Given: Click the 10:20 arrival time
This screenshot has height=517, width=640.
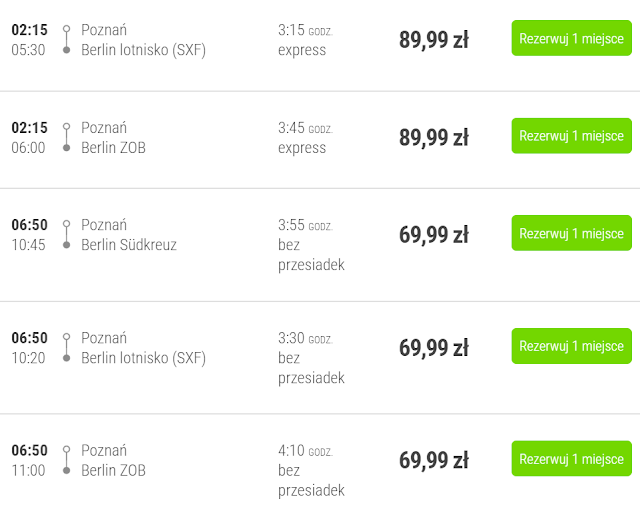Looking at the screenshot, I should coord(28,358).
